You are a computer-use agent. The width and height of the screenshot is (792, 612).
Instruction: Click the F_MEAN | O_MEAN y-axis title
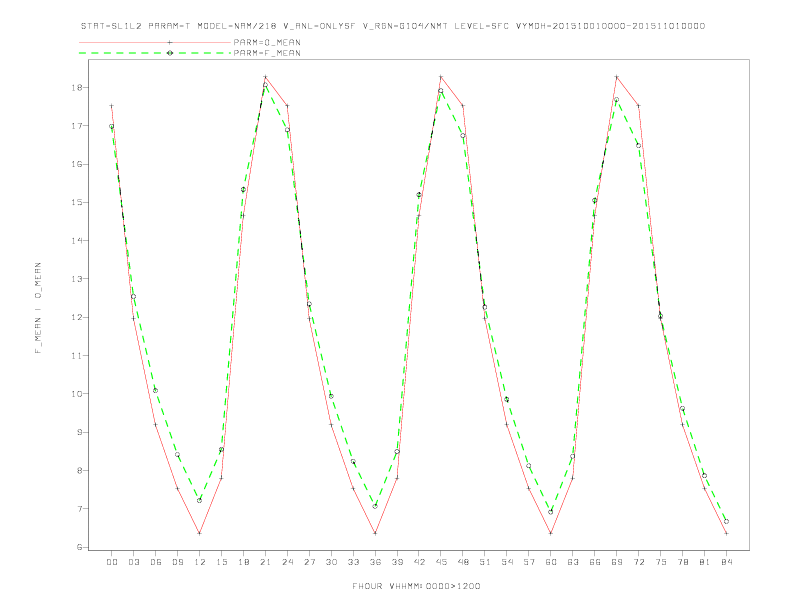pyautogui.click(x=38, y=308)
